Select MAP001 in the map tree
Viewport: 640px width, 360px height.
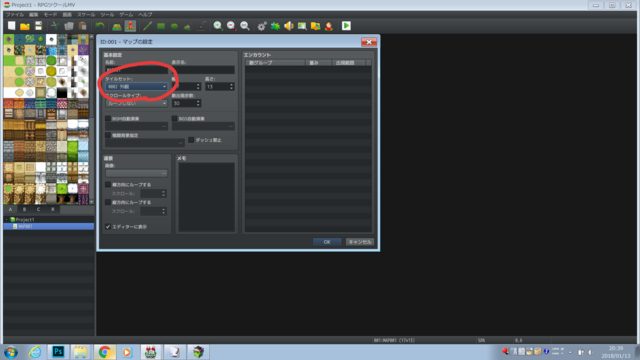coord(49,226)
